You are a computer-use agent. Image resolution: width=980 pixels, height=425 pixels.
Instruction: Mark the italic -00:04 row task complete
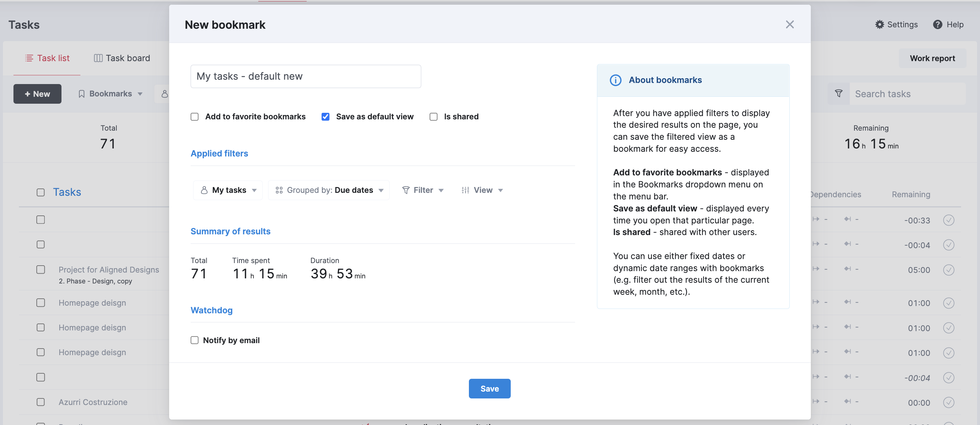948,377
